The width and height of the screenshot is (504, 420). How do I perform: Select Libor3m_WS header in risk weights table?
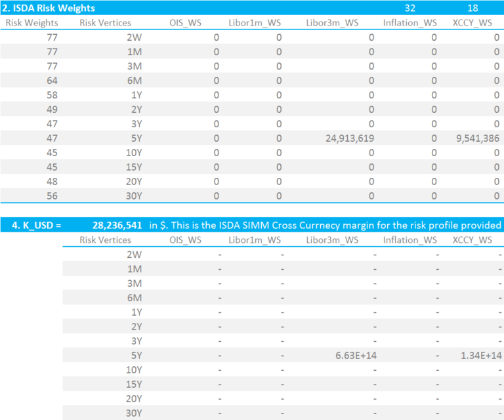tap(332, 23)
